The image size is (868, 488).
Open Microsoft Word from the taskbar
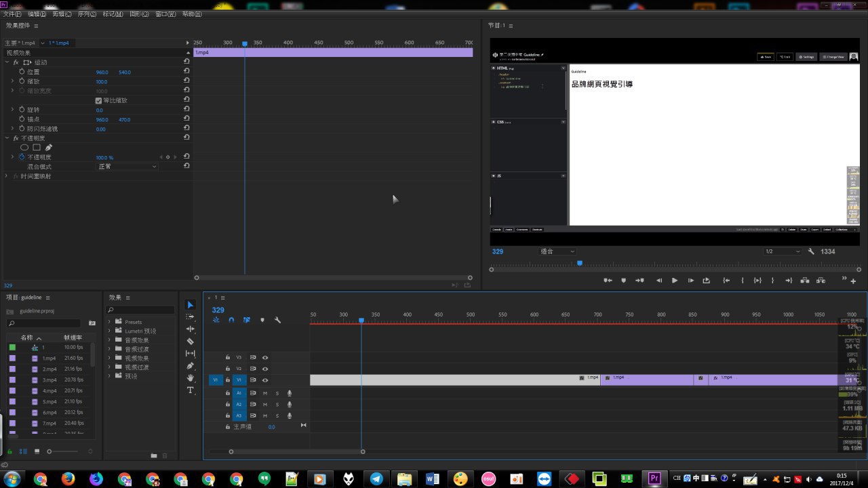(x=431, y=479)
